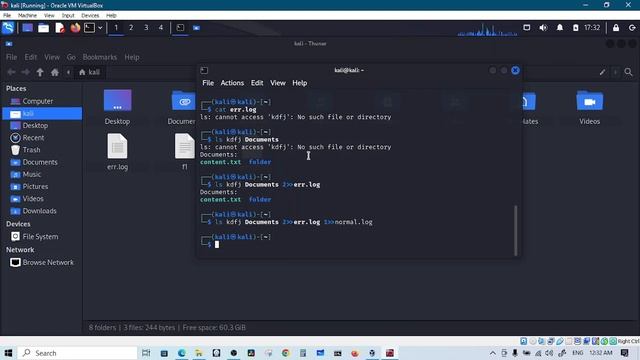
Task: Open the text editor icon in Kali panel
Action: click(60, 28)
